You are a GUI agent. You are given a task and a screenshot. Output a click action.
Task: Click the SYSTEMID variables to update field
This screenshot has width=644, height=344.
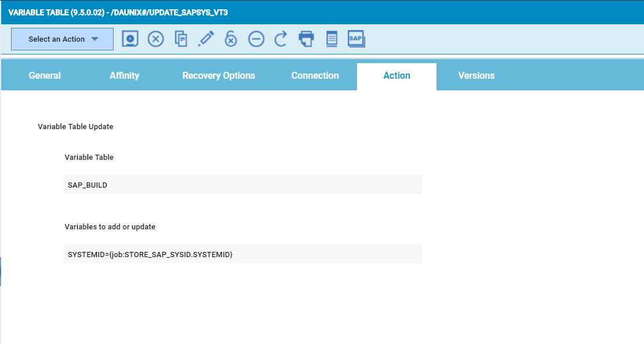click(x=242, y=254)
